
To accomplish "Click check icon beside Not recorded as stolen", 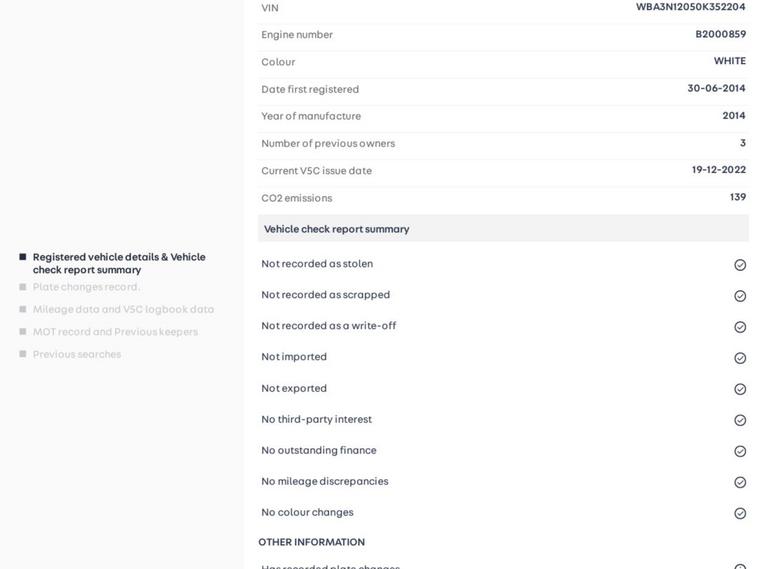I will pyautogui.click(x=740, y=265).
